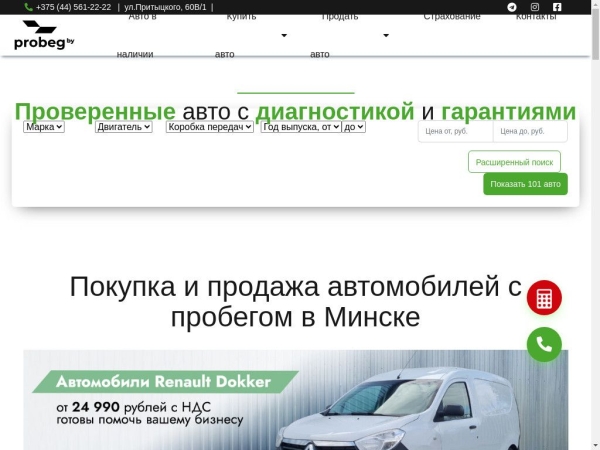Open the Год выпуска, от dropdown
The image size is (600, 450).
coord(301,127)
